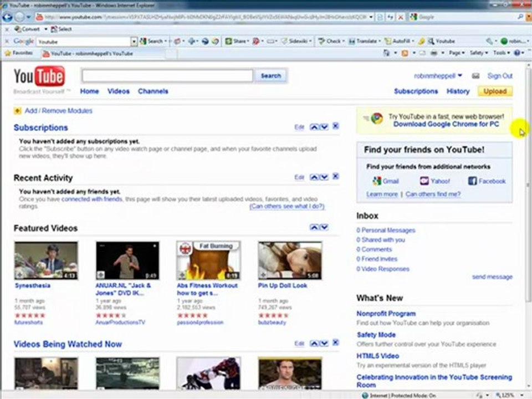Open the Google Toolbar search box dropdown
The image size is (532, 399).
click(x=134, y=42)
